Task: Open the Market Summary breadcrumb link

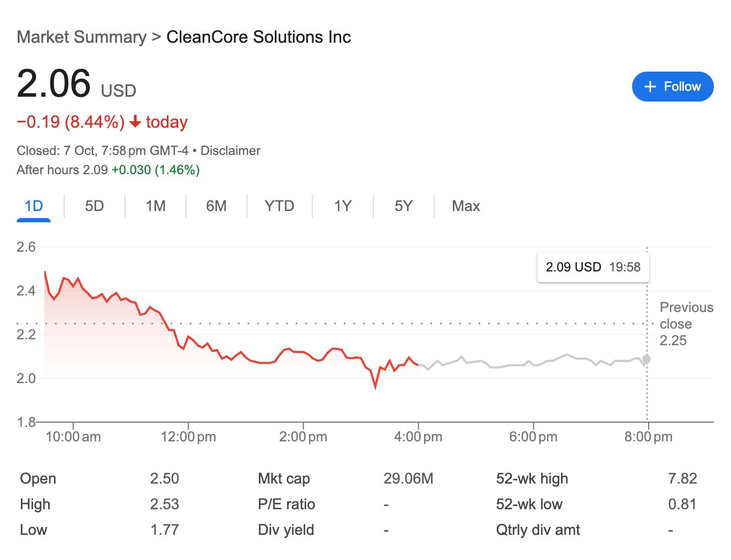Action: pos(81,37)
